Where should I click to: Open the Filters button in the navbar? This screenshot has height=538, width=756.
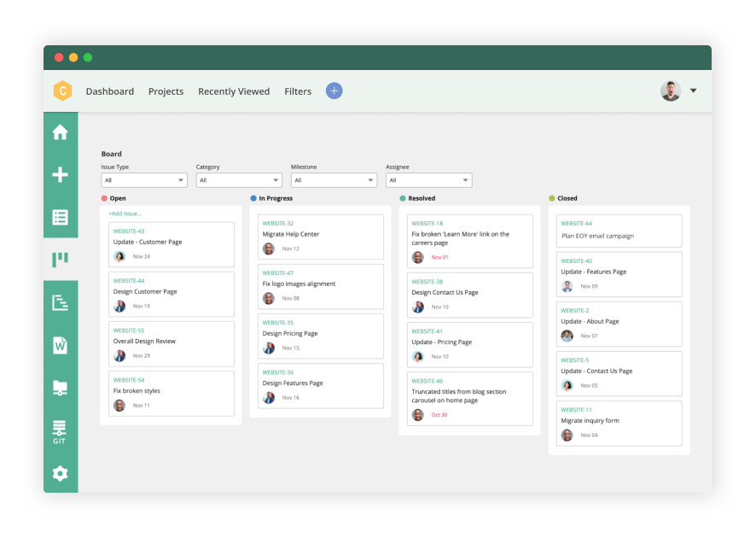(298, 91)
